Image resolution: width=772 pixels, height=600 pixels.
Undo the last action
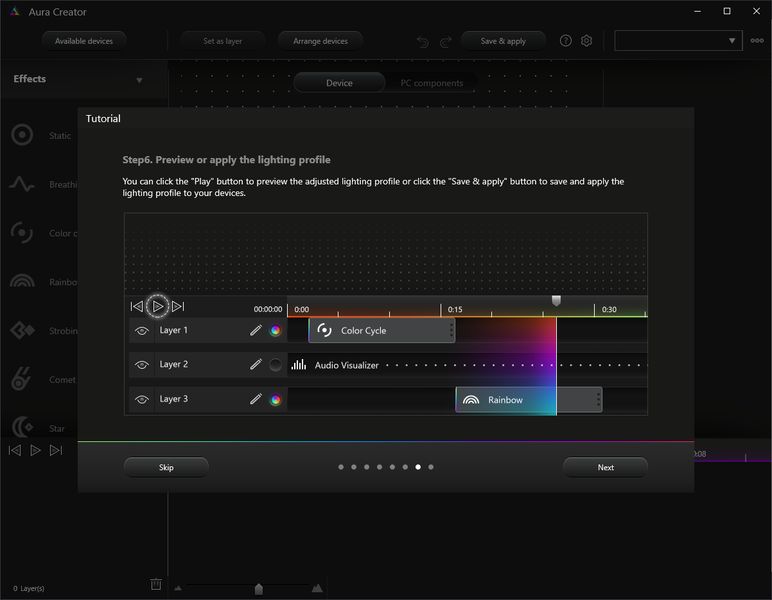pyautogui.click(x=422, y=41)
